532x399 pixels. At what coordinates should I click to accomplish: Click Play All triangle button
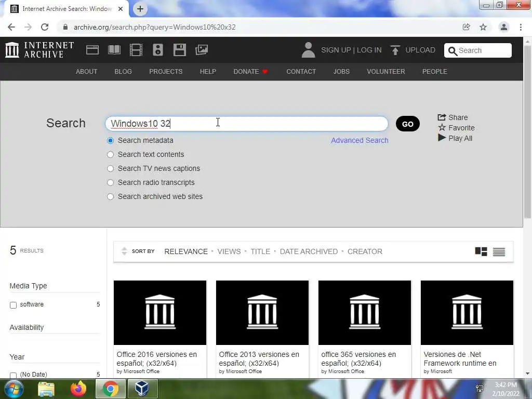tap(455, 138)
